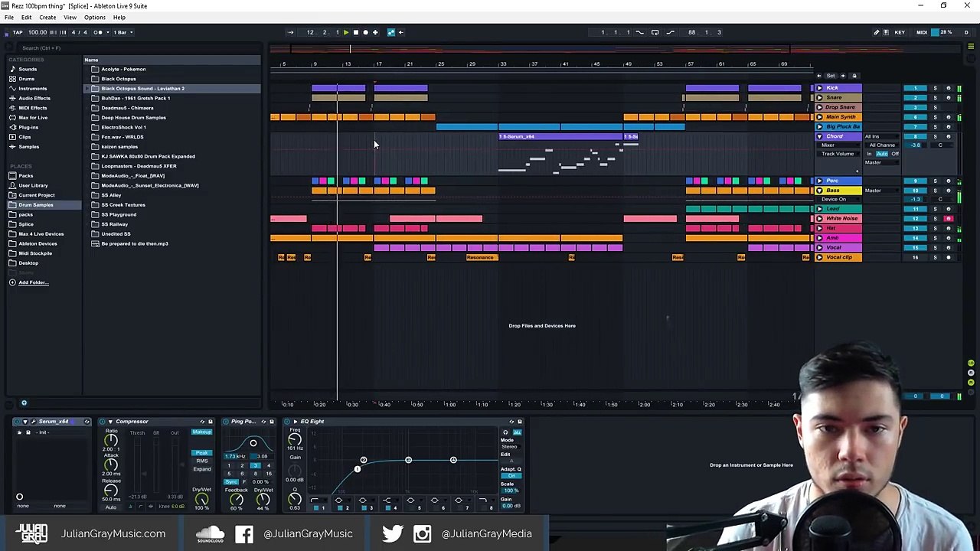Screen dimensions: 980x551
Task: Disable EQ Eight filter band 1
Action: point(316,508)
